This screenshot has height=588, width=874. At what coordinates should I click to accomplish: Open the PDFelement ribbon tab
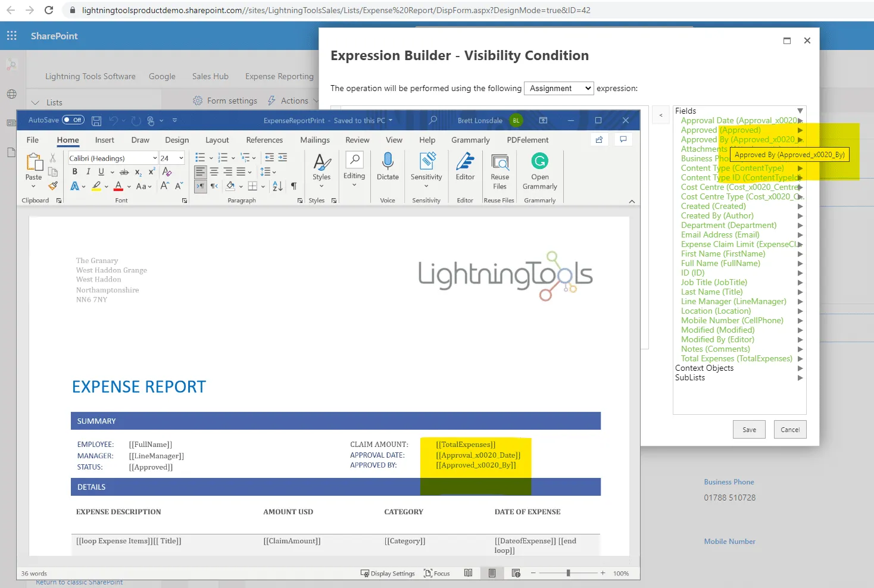[526, 140]
